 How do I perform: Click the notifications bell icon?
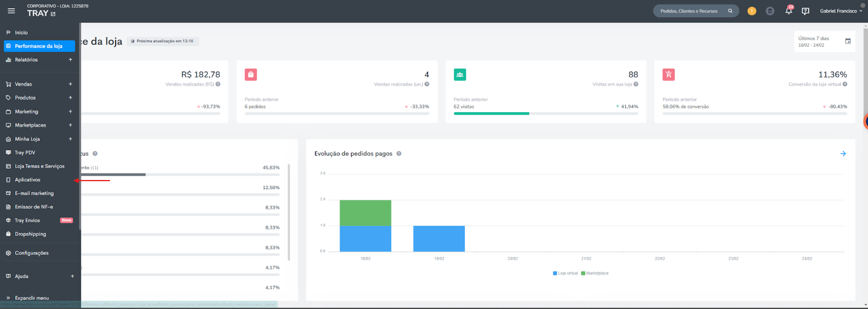[x=789, y=10]
